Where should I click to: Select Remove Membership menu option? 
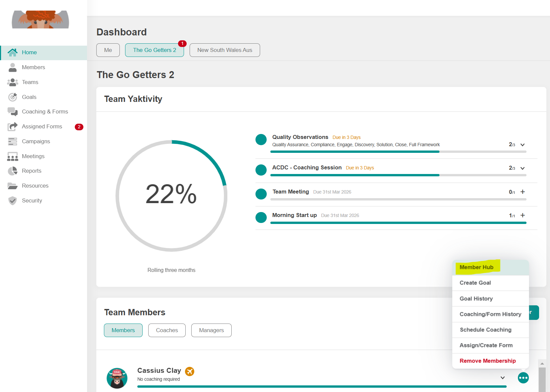click(x=487, y=361)
